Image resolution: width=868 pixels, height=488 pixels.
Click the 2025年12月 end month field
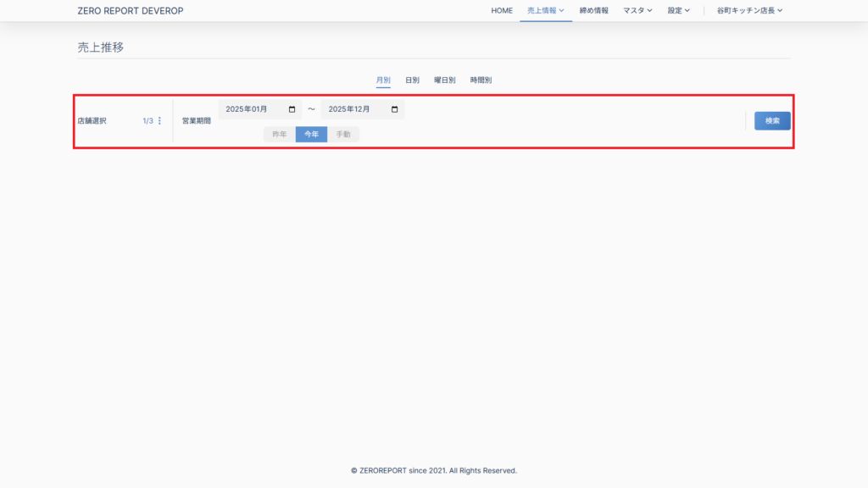352,109
